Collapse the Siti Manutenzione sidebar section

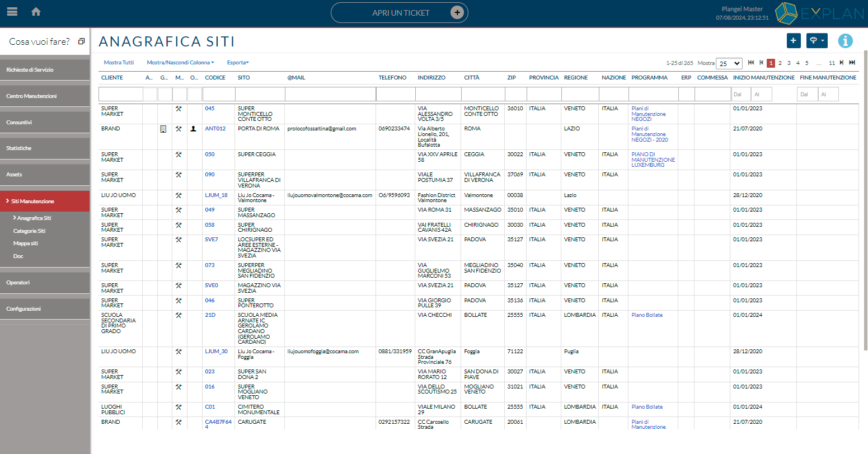(x=45, y=201)
